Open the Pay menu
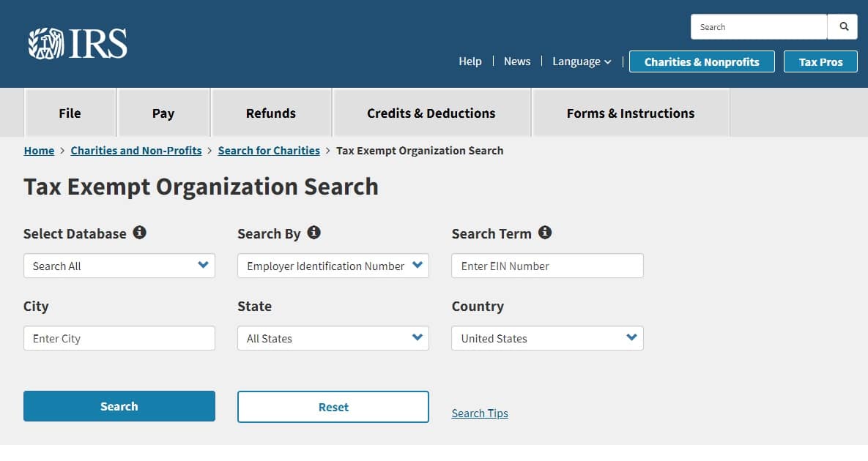 pos(163,113)
